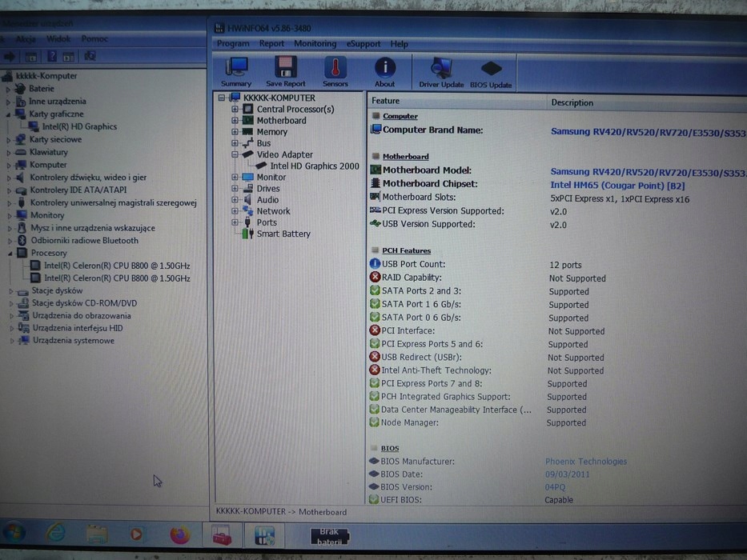Select kkkkk-Komputer root in Device Manager
Image resolution: width=747 pixels, height=560 pixels.
46,76
